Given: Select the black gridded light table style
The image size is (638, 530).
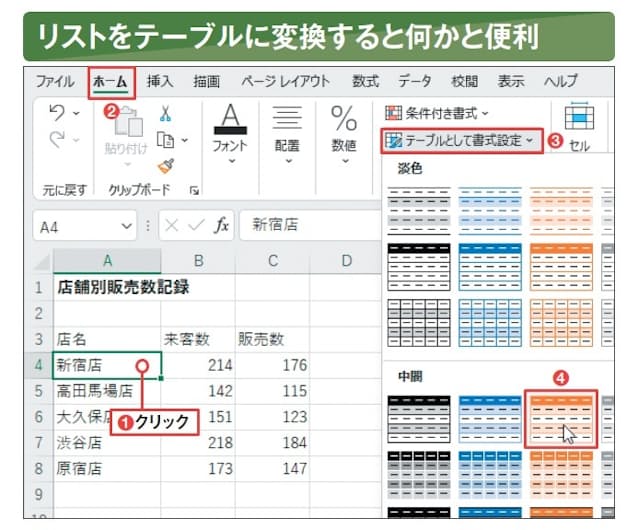Looking at the screenshot, I should (419, 323).
